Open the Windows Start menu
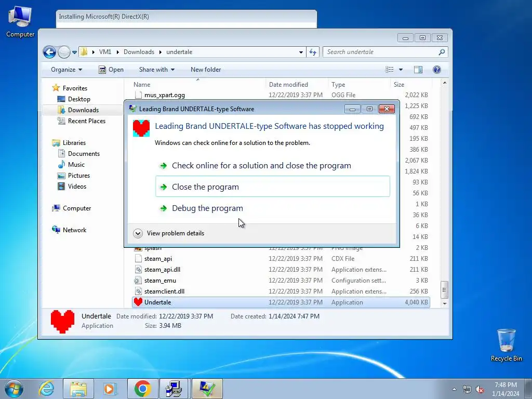This screenshot has width=532, height=399. tap(14, 389)
